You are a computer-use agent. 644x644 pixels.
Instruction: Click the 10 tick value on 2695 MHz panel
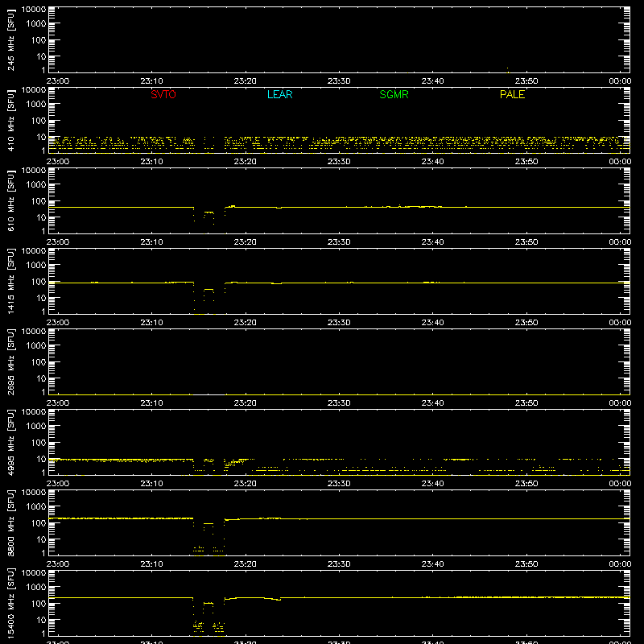42,378
